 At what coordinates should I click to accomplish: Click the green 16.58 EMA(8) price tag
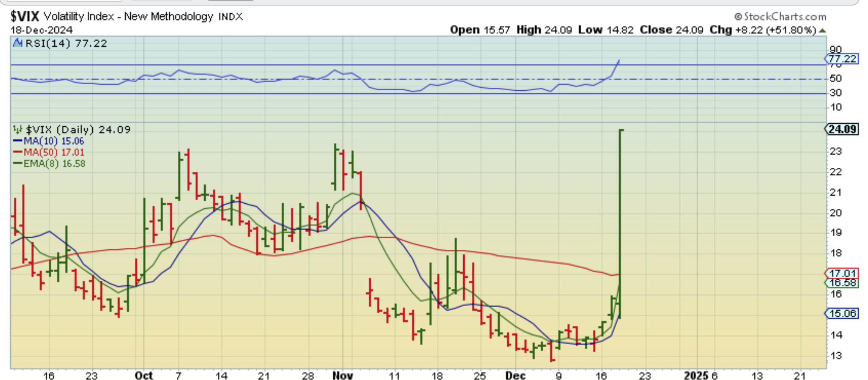click(x=842, y=283)
